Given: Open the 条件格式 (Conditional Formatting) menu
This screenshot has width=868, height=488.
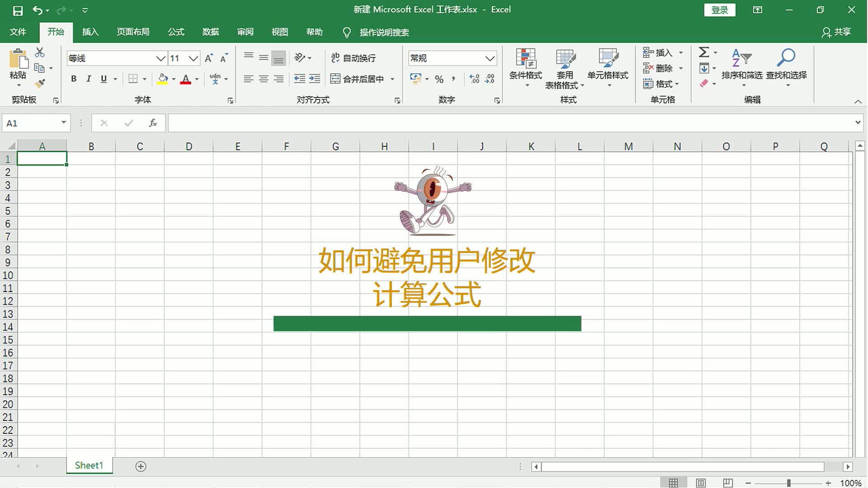Looking at the screenshot, I should 526,68.
